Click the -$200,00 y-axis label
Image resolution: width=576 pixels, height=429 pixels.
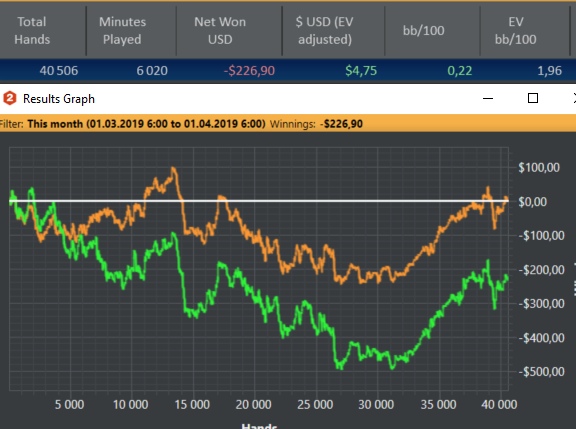point(541,270)
